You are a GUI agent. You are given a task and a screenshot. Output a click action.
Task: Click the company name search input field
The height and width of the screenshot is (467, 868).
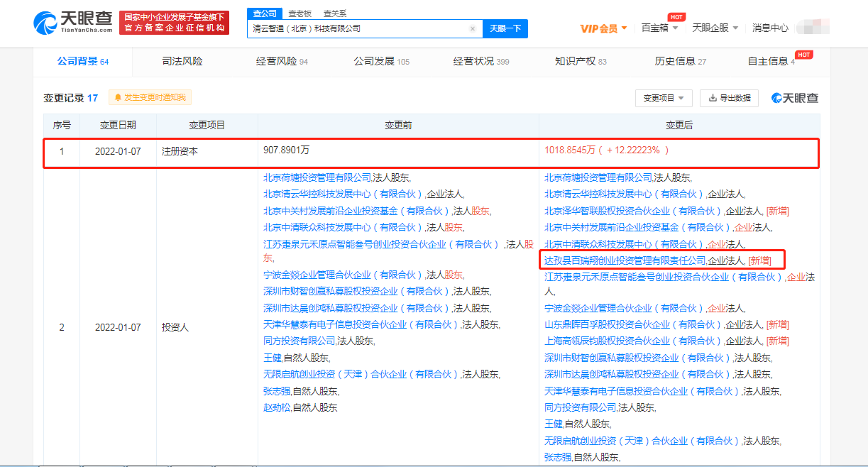pos(358,29)
